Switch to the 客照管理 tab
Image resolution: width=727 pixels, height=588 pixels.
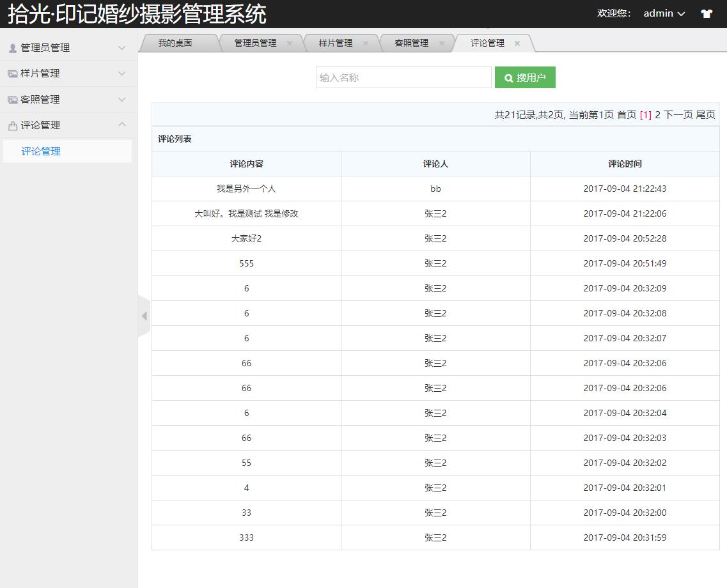point(411,43)
